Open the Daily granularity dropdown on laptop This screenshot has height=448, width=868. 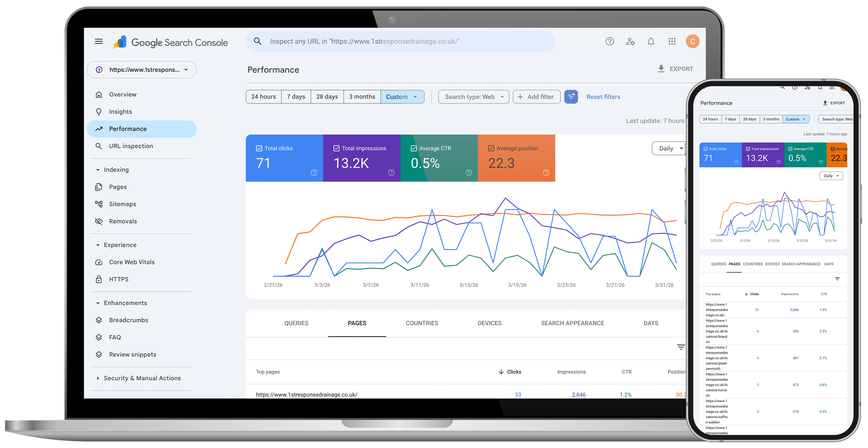tap(669, 148)
